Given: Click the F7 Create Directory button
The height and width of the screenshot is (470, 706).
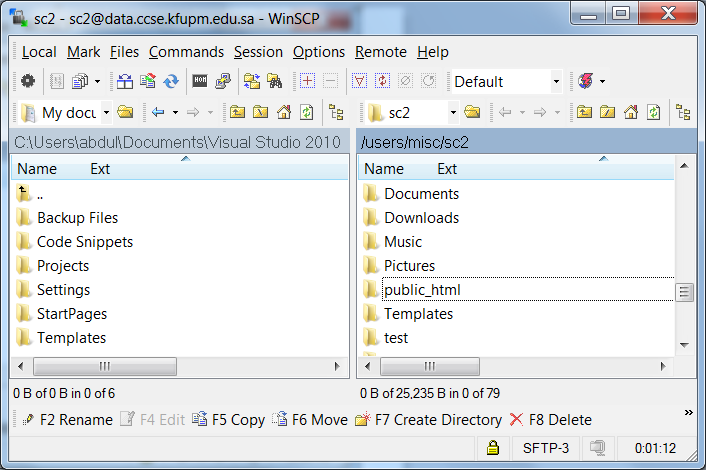Looking at the screenshot, I should point(429,420).
